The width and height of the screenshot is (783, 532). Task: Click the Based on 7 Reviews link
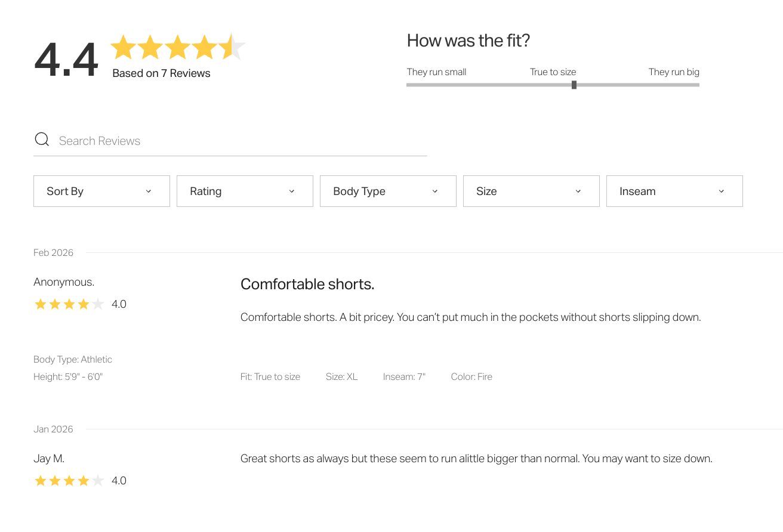[x=161, y=73]
